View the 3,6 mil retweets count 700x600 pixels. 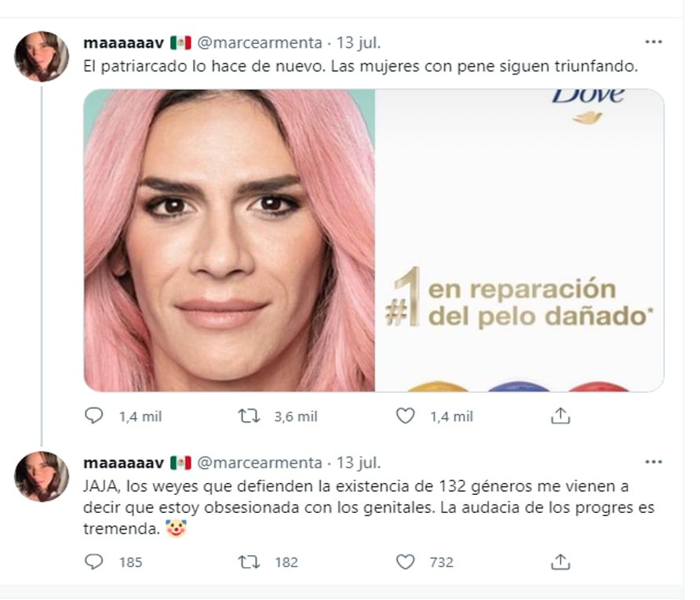click(296, 416)
